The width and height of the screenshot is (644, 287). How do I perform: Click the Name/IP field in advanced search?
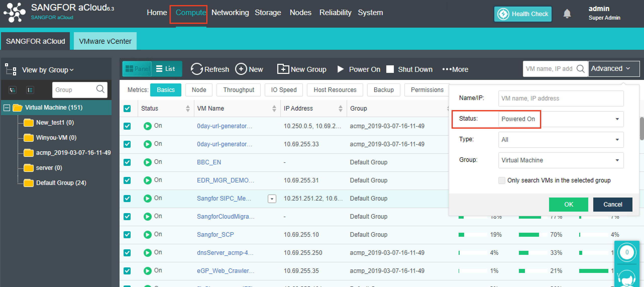click(561, 98)
